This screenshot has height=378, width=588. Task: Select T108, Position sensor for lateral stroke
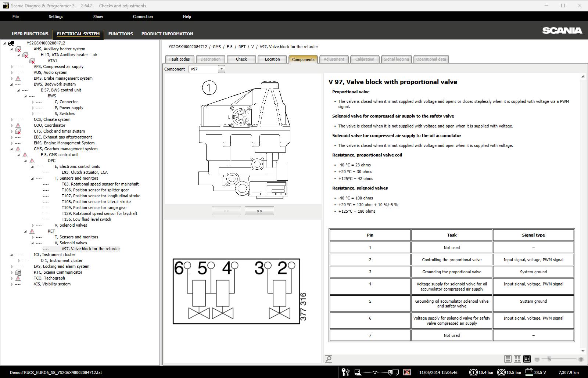(96, 202)
